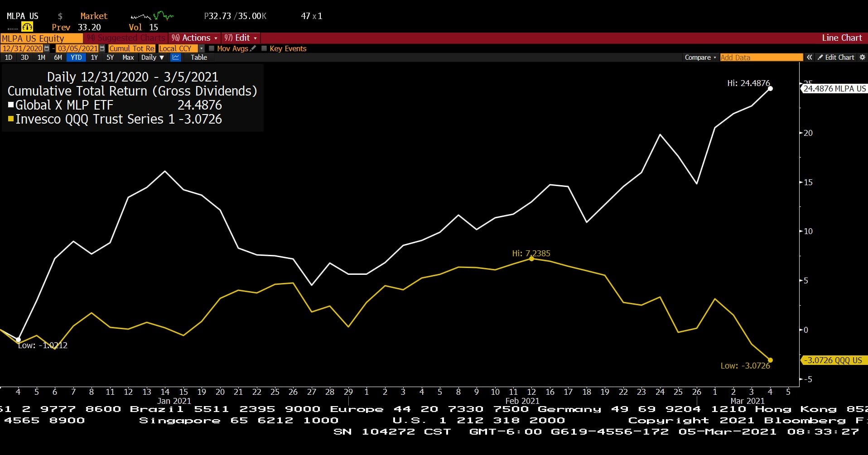868x455 pixels.
Task: Click the yellow Invesco QQQ legend swatch
Action: pos(11,119)
